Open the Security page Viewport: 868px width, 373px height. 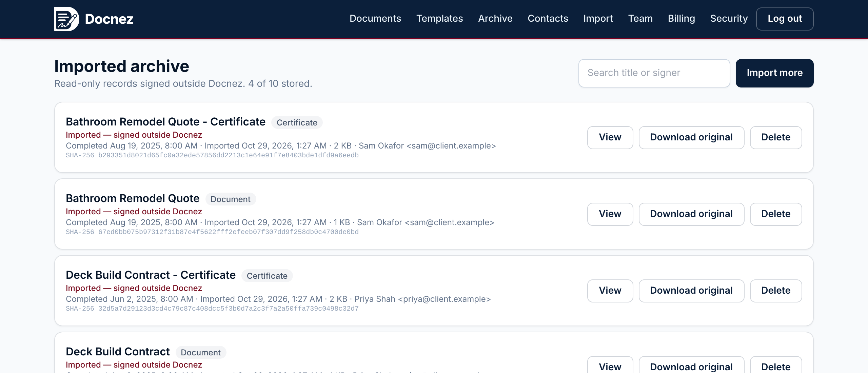point(729,19)
